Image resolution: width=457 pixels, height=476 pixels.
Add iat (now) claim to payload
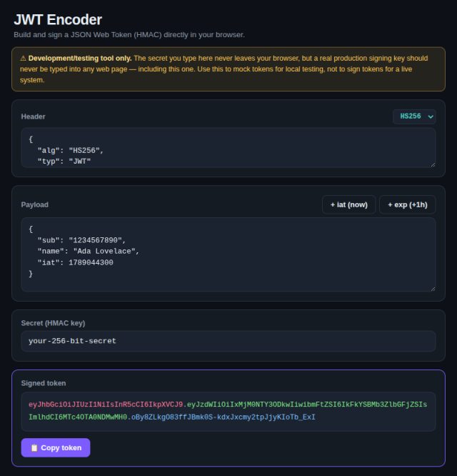pos(348,205)
